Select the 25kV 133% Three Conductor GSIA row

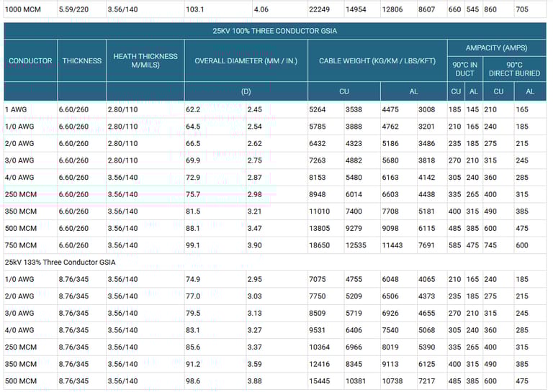tap(60, 262)
